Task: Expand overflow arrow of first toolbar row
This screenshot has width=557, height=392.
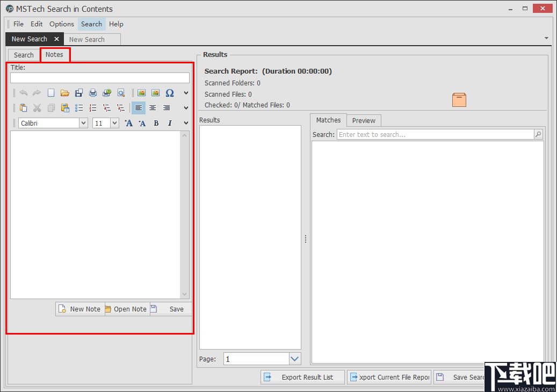Action: (186, 93)
